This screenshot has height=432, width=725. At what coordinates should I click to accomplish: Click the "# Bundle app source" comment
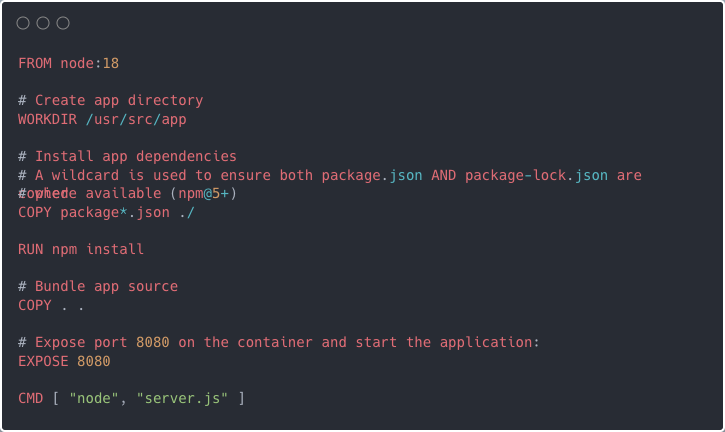click(x=98, y=286)
